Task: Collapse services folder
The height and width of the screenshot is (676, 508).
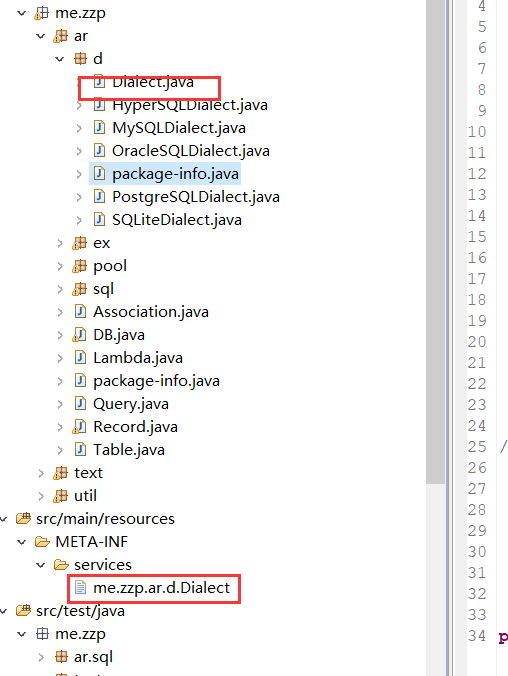Action: pyautogui.click(x=41, y=565)
